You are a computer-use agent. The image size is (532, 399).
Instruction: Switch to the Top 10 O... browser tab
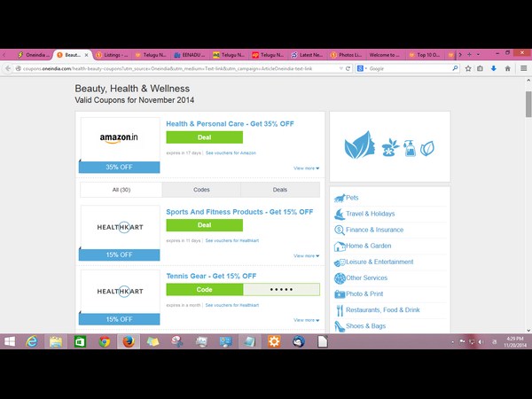click(424, 55)
